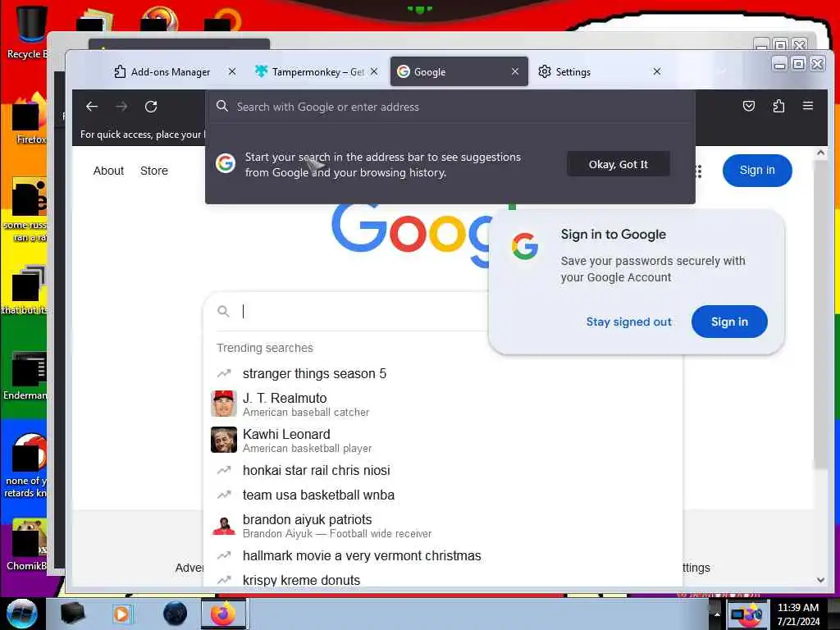
Task: Open the Pocket save icon in toolbar
Action: [749, 106]
